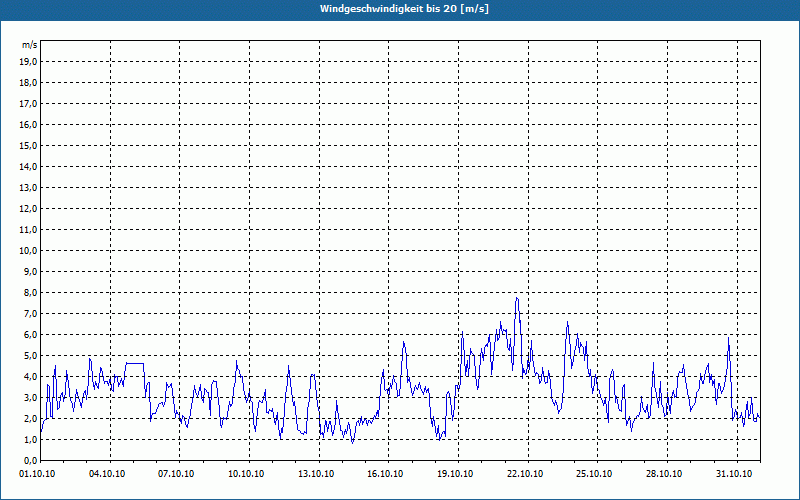This screenshot has height=500, width=800.
Task: Click the y-axis label '5,0'
Action: pyautogui.click(x=31, y=356)
